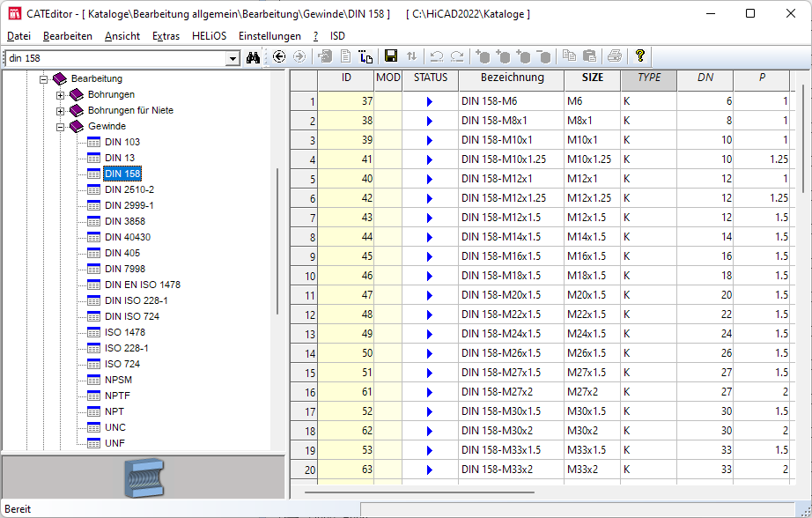Expand the Bohrungen für Niete node
Image resolution: width=812 pixels, height=518 pixels.
[61, 110]
